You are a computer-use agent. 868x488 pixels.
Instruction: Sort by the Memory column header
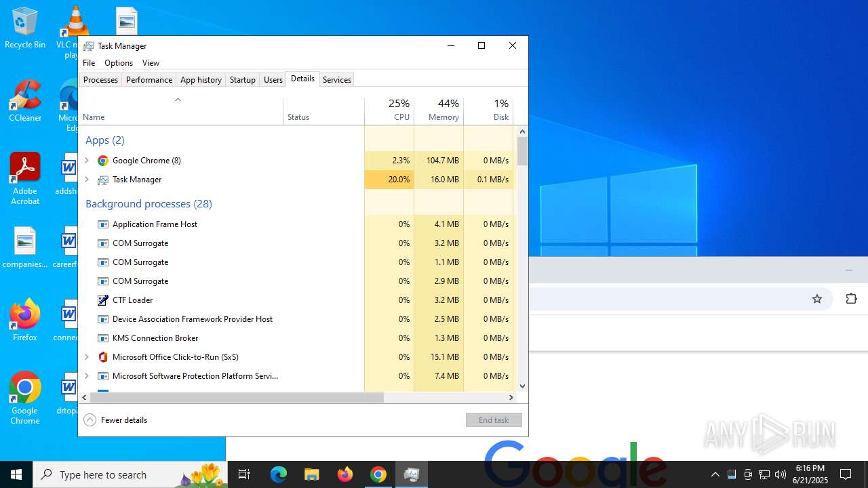click(x=439, y=111)
